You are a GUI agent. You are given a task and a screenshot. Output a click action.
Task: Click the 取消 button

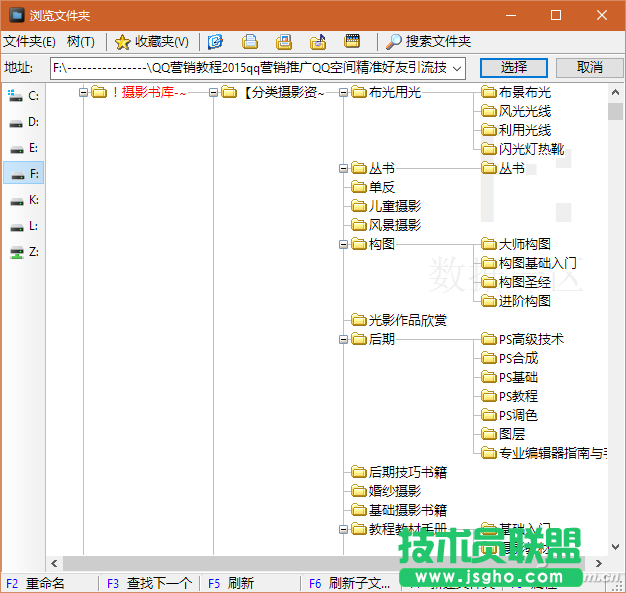590,67
